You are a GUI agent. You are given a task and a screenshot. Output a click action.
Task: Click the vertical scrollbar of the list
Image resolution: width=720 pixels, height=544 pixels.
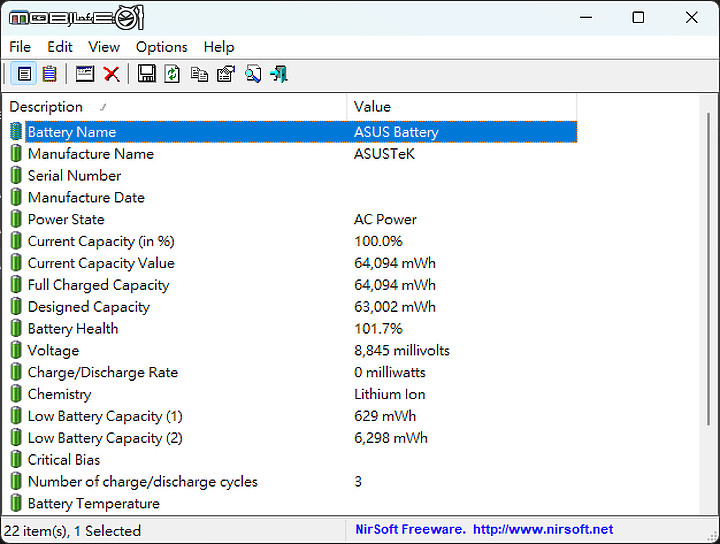(x=708, y=269)
